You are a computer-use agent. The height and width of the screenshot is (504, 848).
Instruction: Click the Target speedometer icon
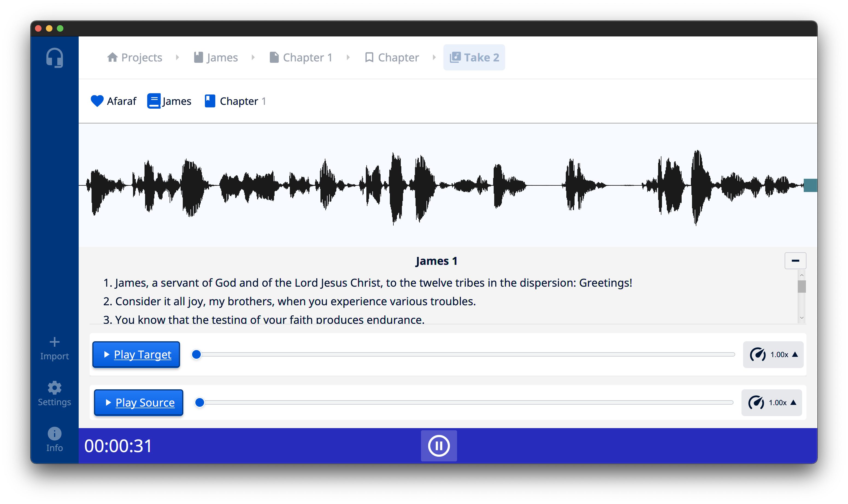(757, 355)
